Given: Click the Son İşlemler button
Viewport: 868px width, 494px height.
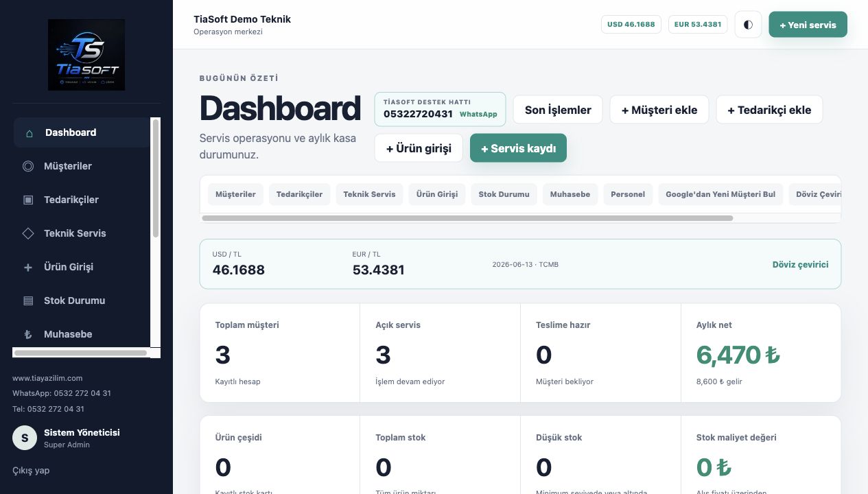Looking at the screenshot, I should (x=558, y=110).
